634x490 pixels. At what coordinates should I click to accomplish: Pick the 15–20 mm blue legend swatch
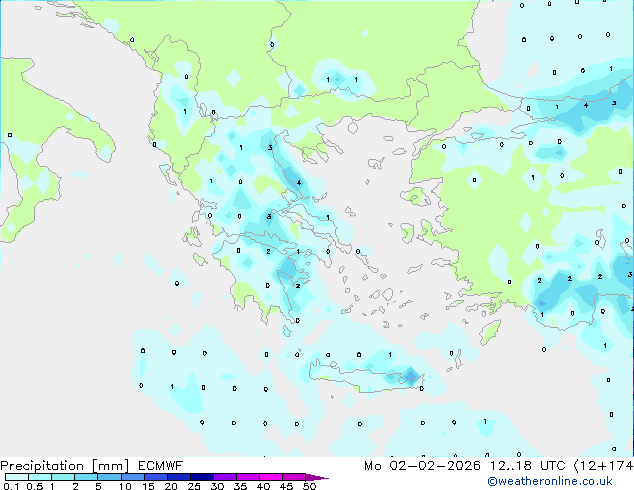click(156, 477)
